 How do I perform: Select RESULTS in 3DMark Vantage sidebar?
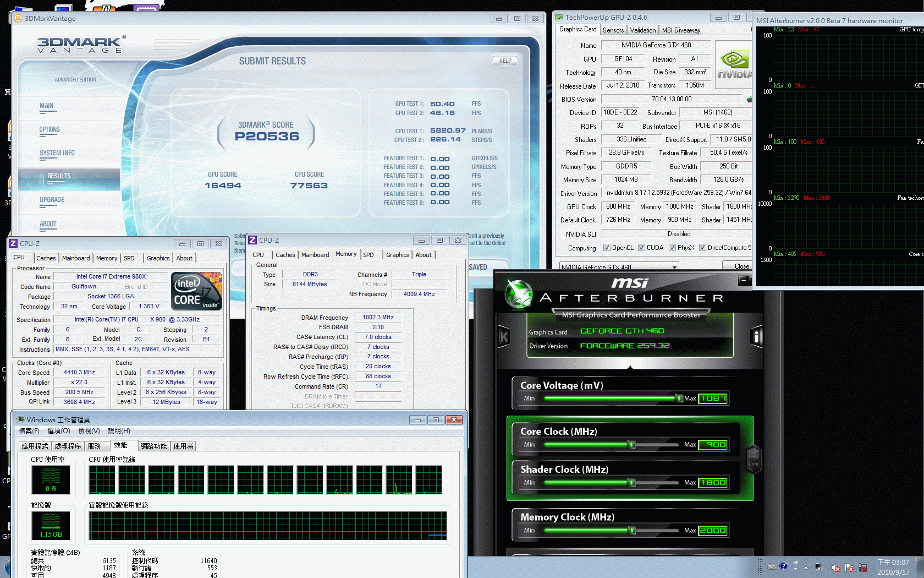tap(69, 179)
